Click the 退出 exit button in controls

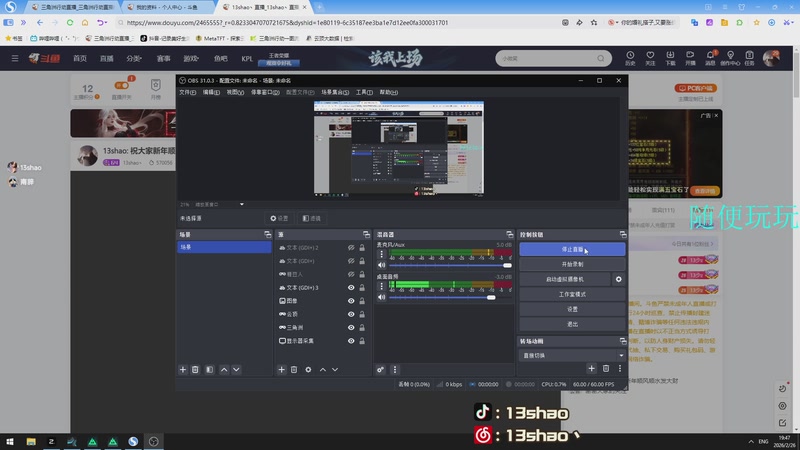click(x=572, y=324)
